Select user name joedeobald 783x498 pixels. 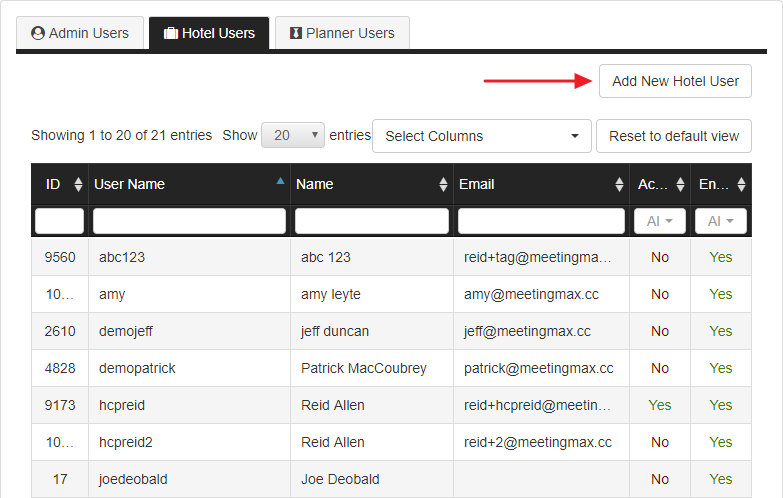pos(133,480)
